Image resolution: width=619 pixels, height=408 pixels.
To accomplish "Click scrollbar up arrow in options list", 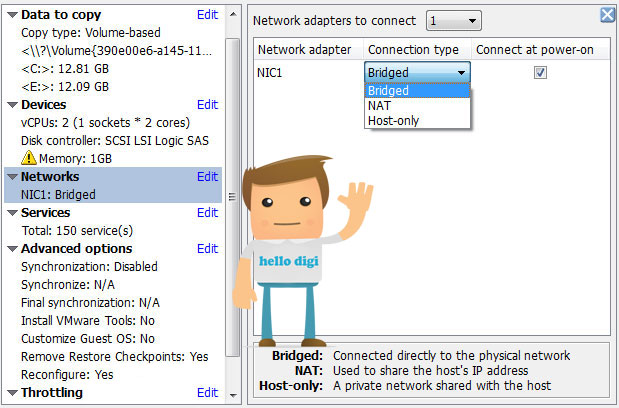I will coord(233,14).
